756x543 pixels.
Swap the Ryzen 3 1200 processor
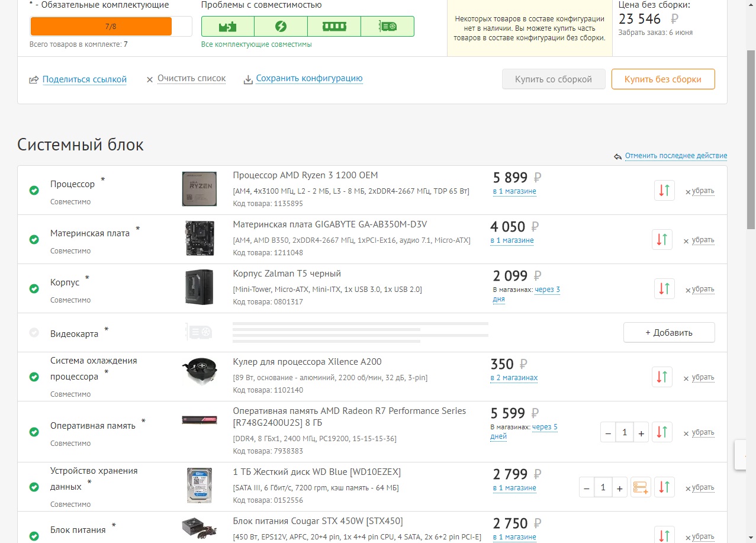(x=665, y=191)
